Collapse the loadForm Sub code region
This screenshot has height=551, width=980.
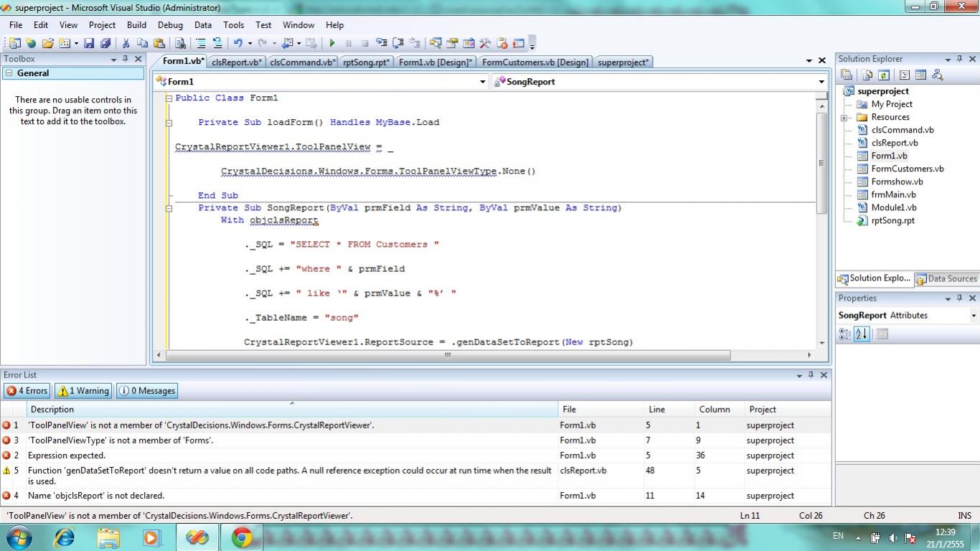169,123
